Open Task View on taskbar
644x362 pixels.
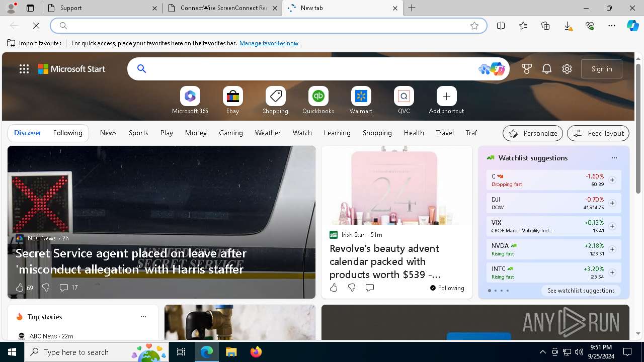[x=181, y=352]
